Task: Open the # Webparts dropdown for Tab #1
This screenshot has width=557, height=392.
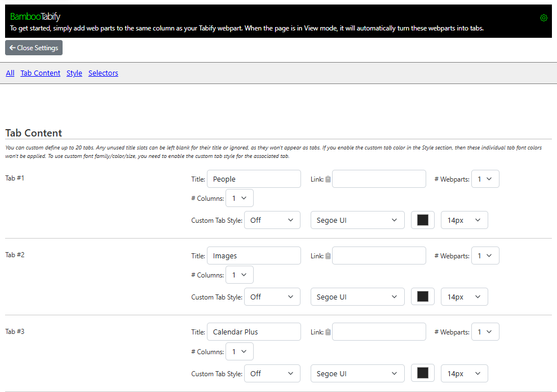Action: pyautogui.click(x=485, y=179)
